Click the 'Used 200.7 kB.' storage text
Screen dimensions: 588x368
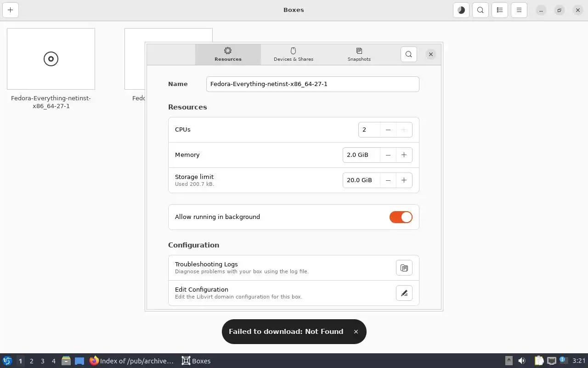click(194, 184)
